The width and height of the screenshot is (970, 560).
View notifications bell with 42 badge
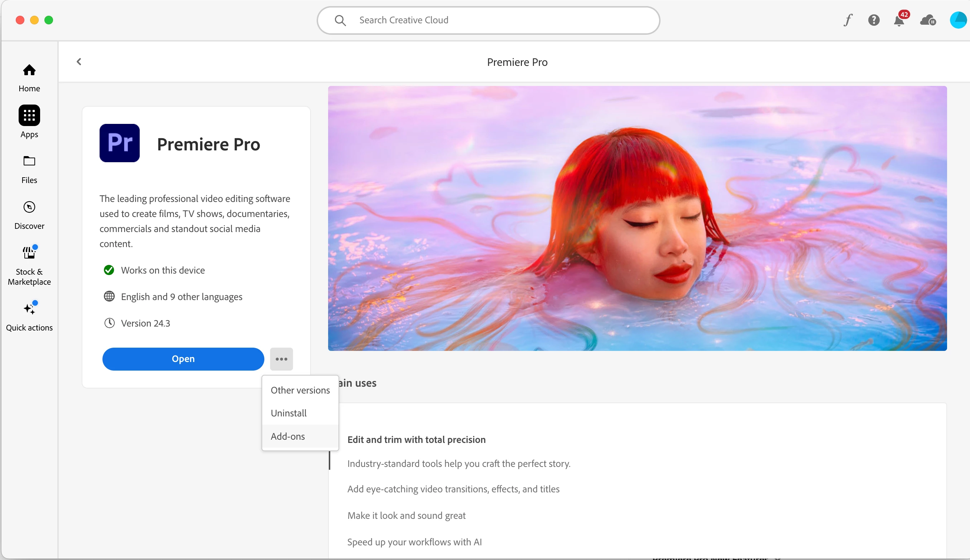pos(899,20)
